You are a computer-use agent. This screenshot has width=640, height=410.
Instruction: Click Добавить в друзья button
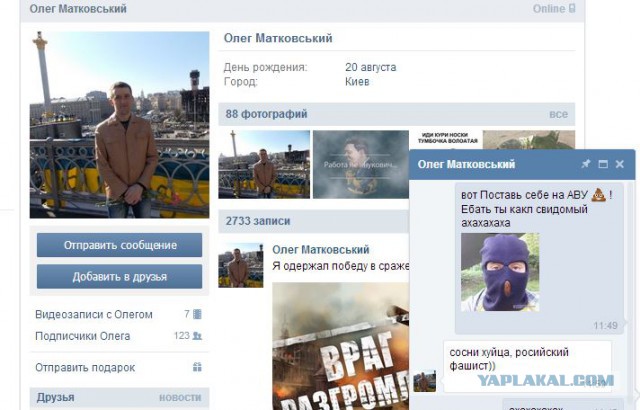pyautogui.click(x=120, y=277)
